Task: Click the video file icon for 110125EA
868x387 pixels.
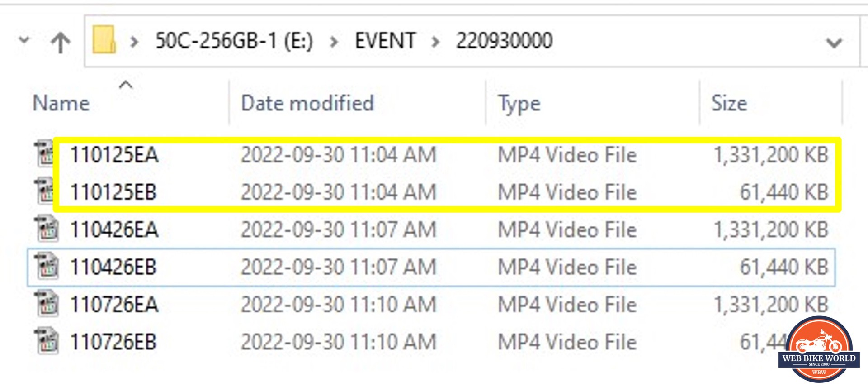Action: [x=46, y=154]
